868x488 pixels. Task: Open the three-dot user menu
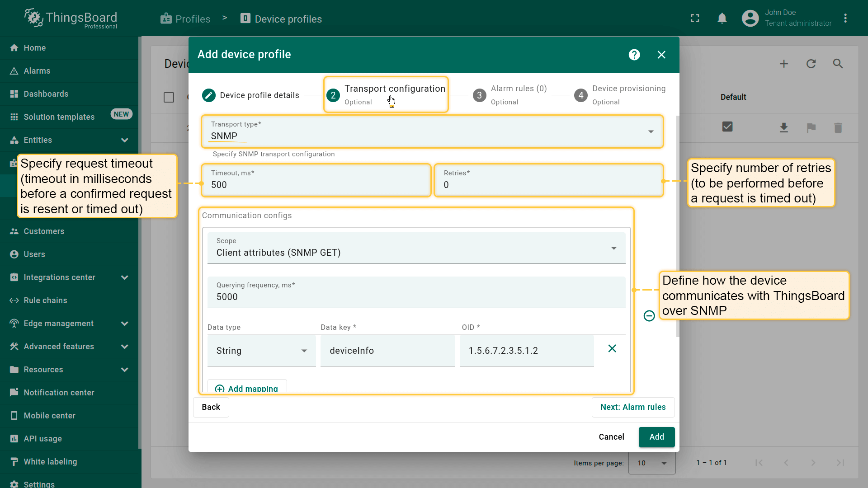[x=845, y=19]
